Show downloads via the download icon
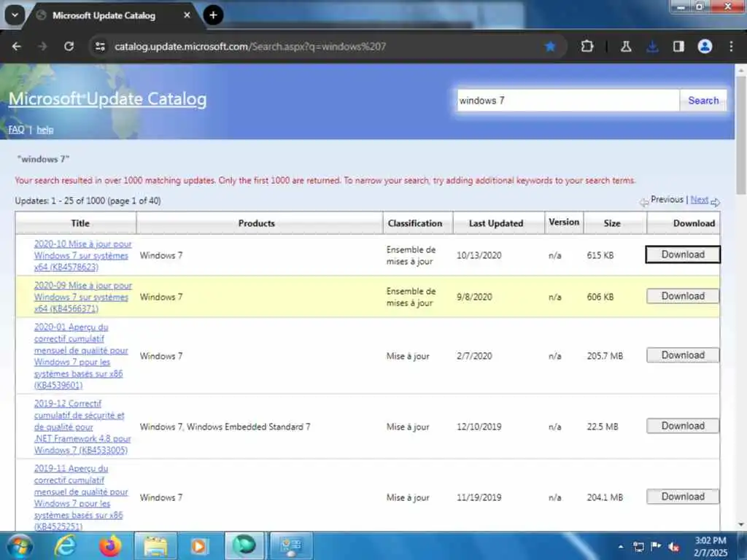 tap(653, 46)
